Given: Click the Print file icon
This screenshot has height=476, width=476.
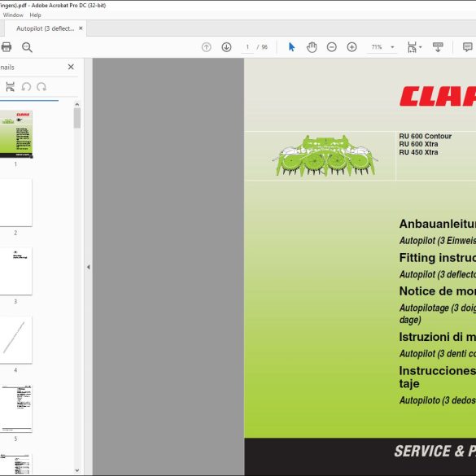Looking at the screenshot, I should 6,47.
